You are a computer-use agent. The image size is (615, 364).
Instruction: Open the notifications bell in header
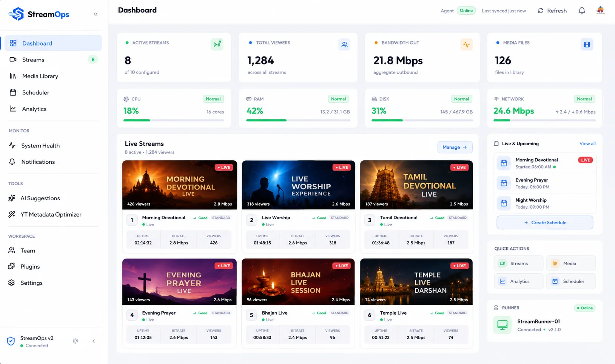click(x=582, y=11)
